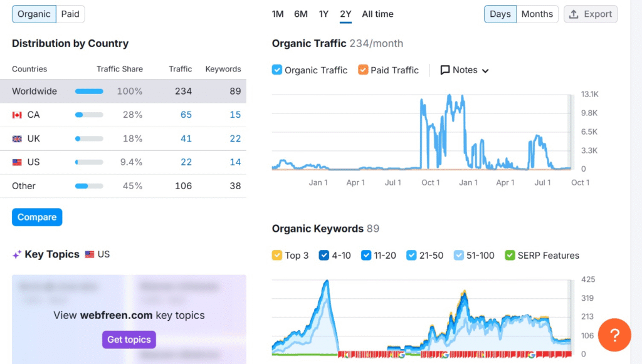Disable the Top 3 keywords checkbox
642x364 pixels.
click(x=277, y=256)
